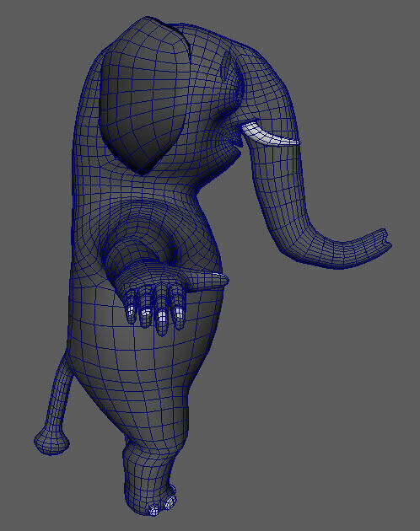Select the rounded tuft at the tail end
Image resolution: width=420 pixels, height=531 pixels.
pyautogui.click(x=51, y=442)
